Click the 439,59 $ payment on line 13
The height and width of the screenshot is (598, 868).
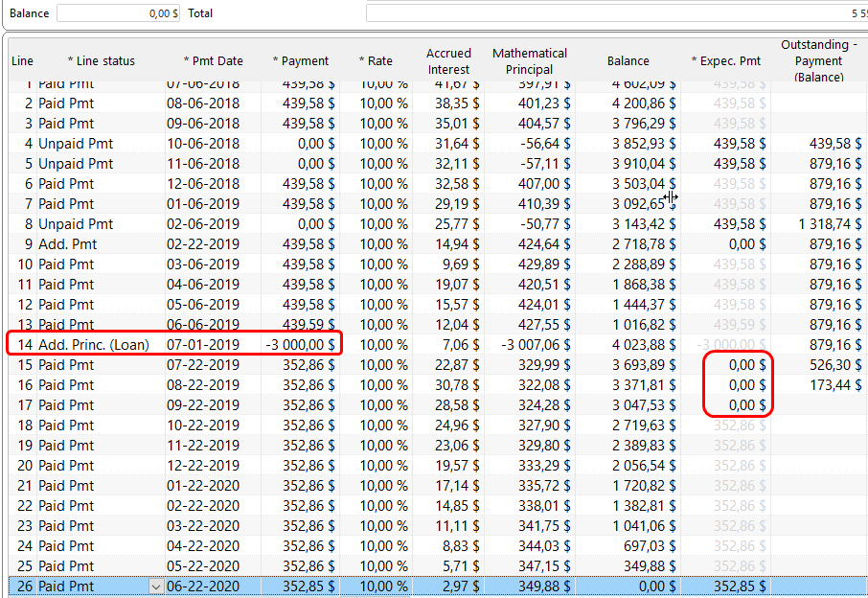pos(308,325)
